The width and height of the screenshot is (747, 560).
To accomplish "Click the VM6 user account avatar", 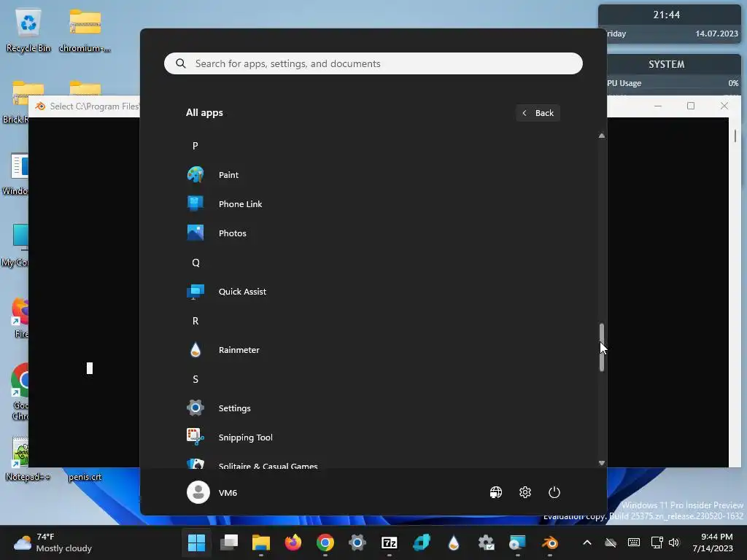I will (198, 492).
